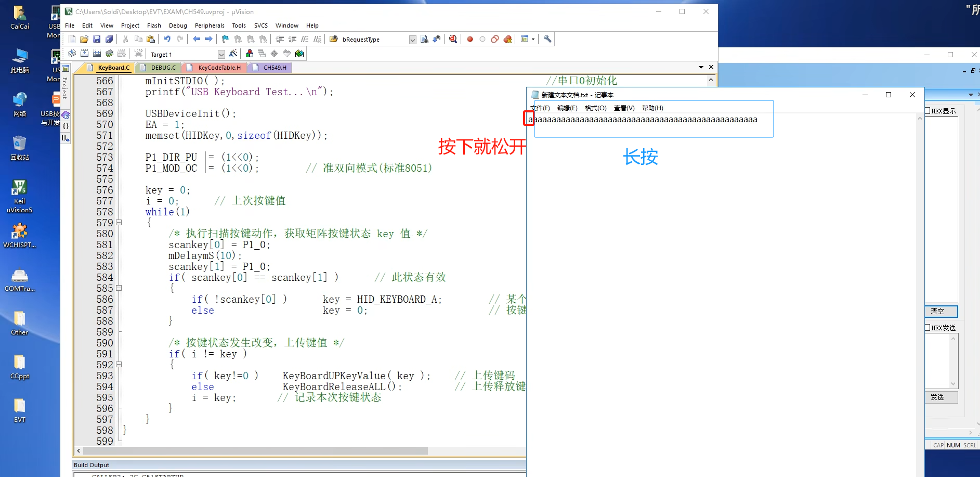Open the Project menu in µVision
Image resolution: width=980 pixels, height=477 pixels.
(130, 25)
